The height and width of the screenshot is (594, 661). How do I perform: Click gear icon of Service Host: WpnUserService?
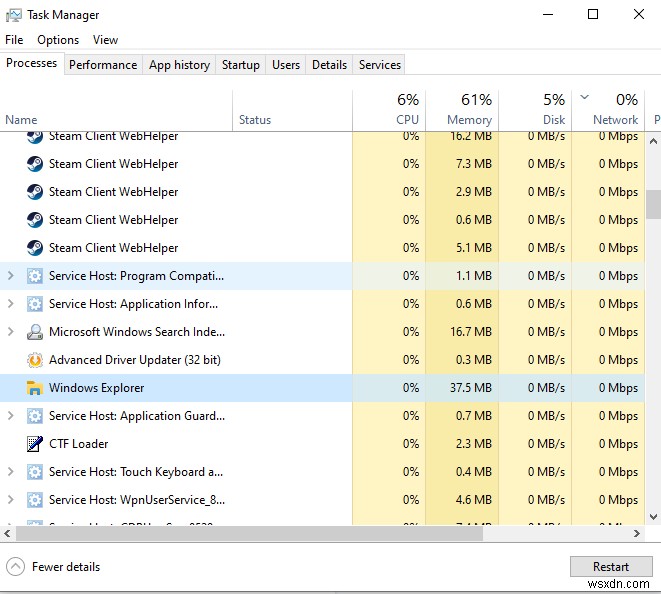pos(35,500)
